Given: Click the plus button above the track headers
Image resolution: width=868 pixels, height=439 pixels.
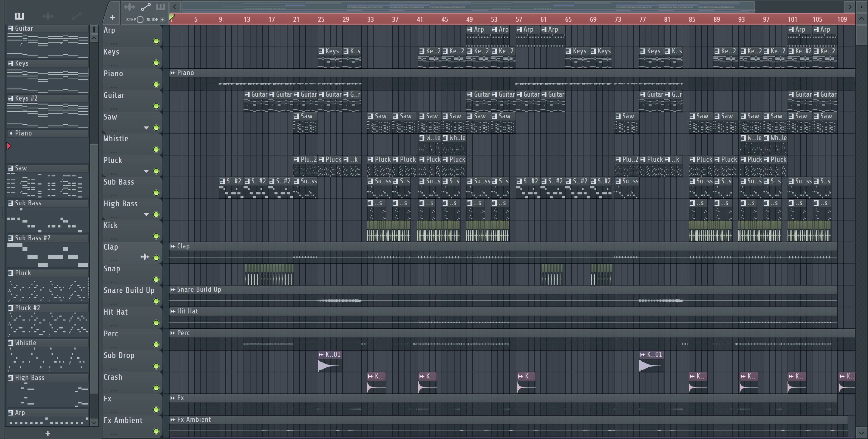Looking at the screenshot, I should click(112, 17).
